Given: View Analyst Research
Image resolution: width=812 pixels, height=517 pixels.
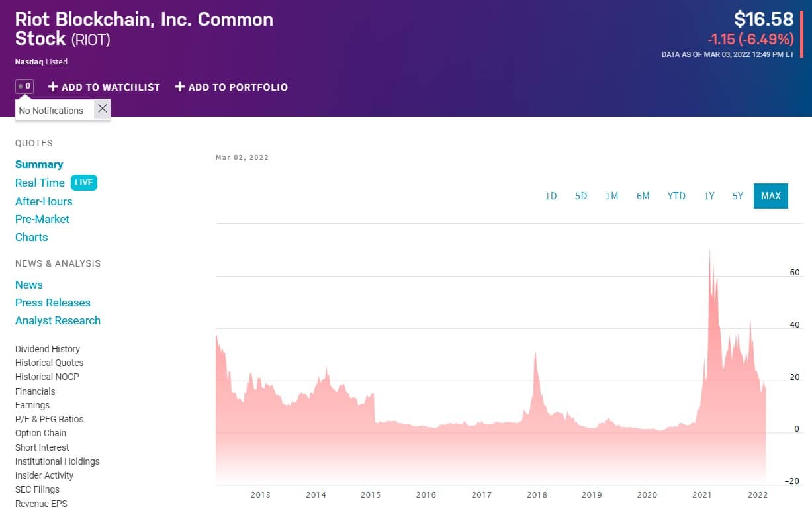Looking at the screenshot, I should click(x=58, y=320).
